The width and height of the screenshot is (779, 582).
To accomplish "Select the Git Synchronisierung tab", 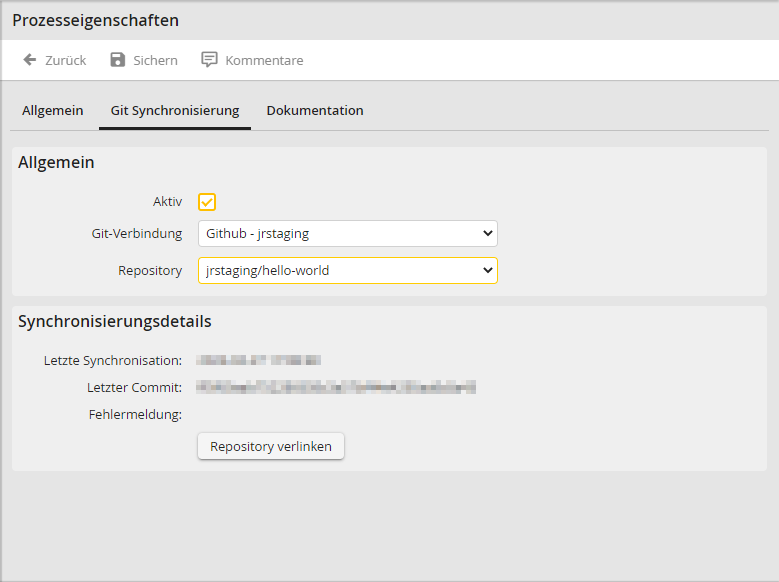I will (174, 110).
